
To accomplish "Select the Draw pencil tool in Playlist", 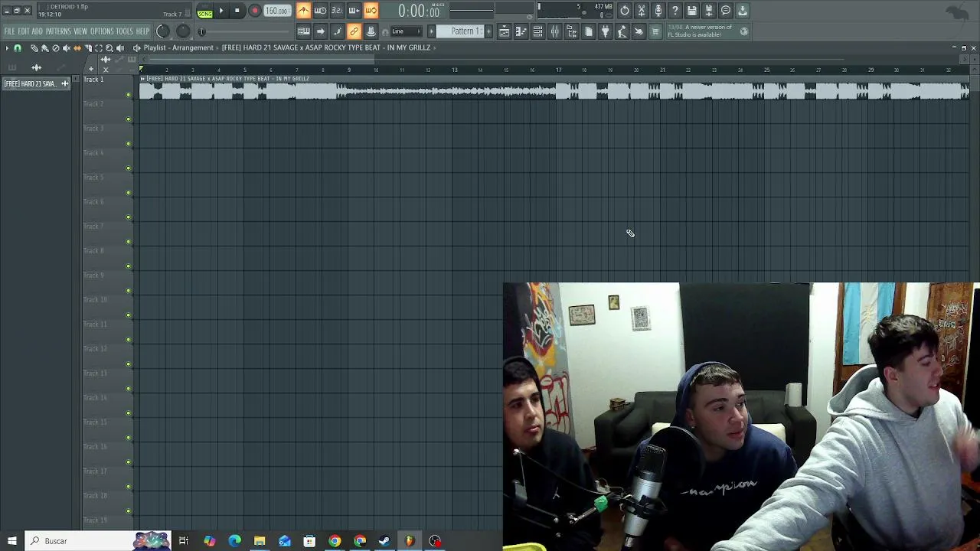I will click(x=34, y=48).
